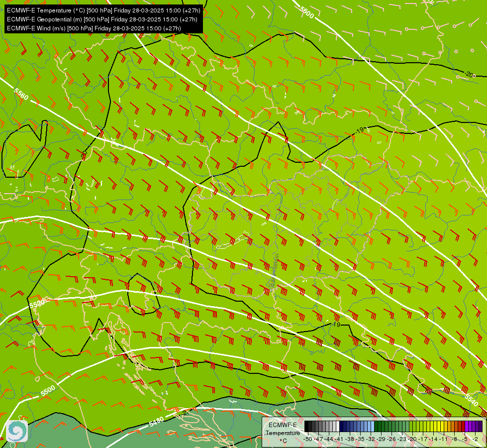This screenshot has width=487, height=448.
Task: Select the ECMWF-E Wind header line
Action: point(94,28)
